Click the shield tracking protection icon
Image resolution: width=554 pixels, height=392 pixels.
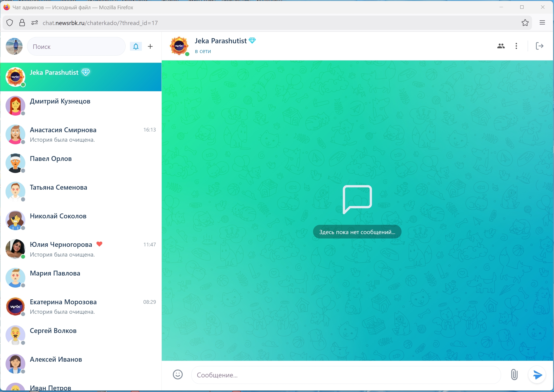coord(10,23)
